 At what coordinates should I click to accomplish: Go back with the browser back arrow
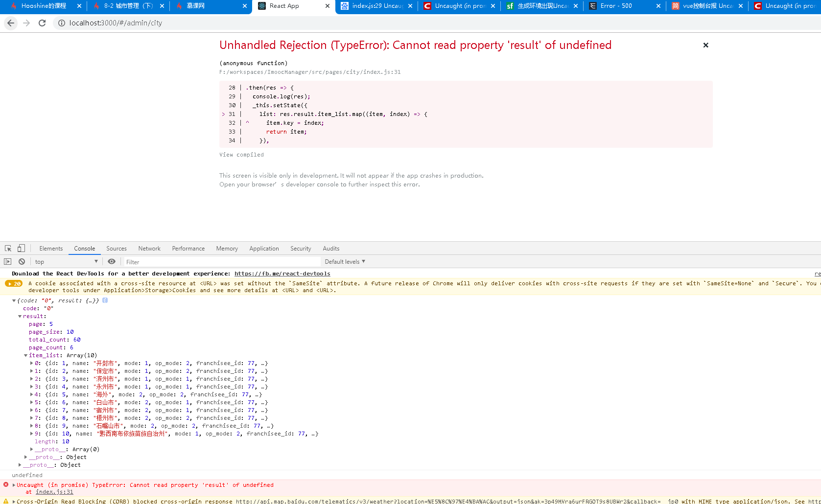(x=11, y=23)
